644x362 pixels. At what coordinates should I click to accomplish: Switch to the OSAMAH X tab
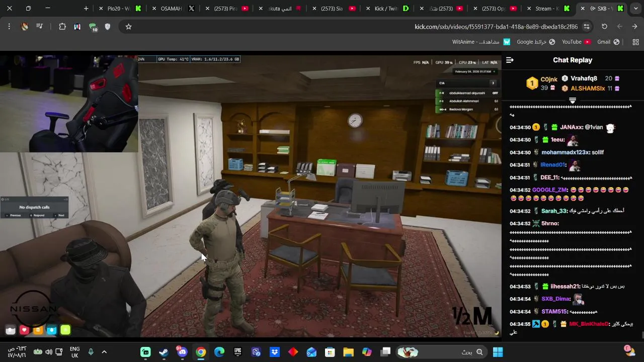(x=174, y=9)
